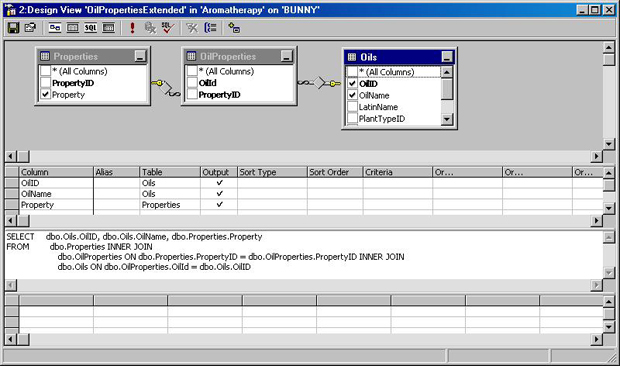Click grid pane vertical scroll down arrow

point(609,208)
